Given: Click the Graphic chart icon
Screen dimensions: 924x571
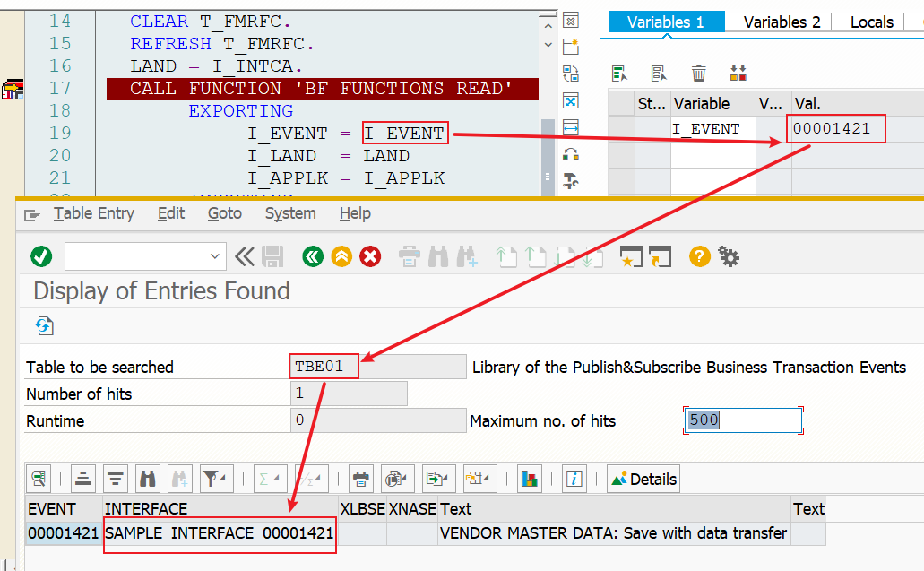Looking at the screenshot, I should pos(530,479).
